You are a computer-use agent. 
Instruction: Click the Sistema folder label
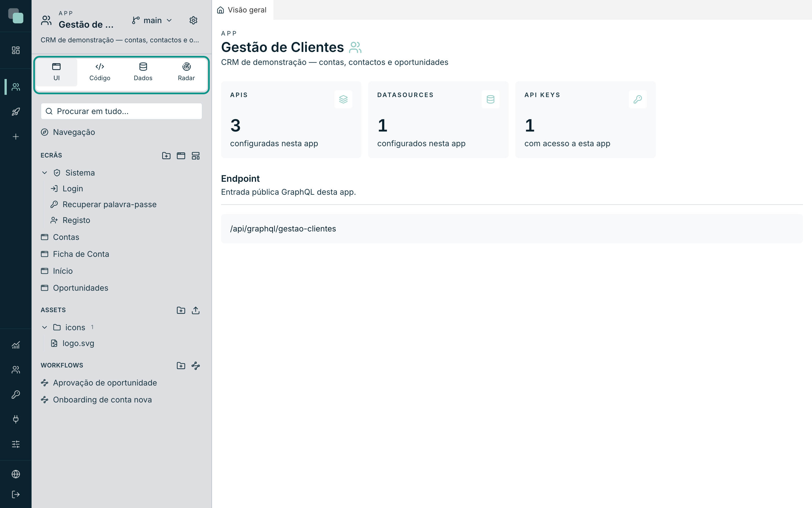(80, 173)
